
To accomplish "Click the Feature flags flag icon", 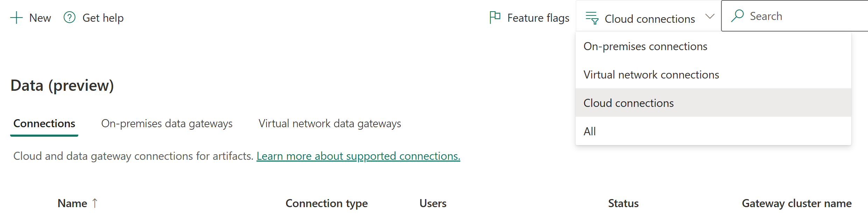I will [x=495, y=17].
